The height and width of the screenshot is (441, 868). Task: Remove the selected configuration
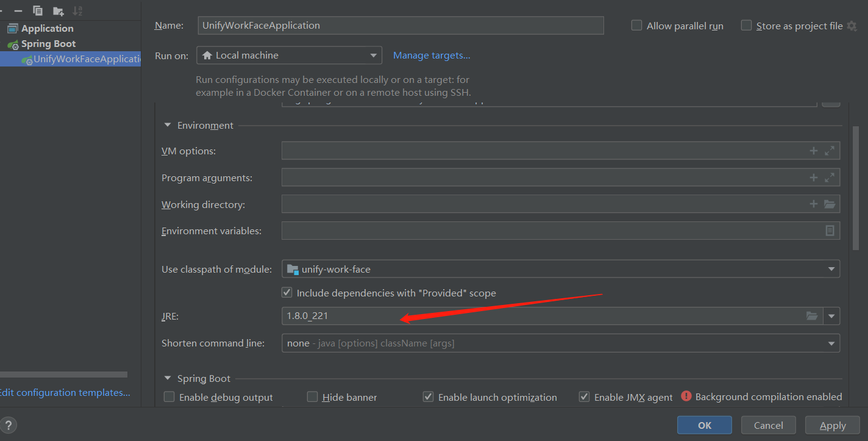[x=18, y=10]
